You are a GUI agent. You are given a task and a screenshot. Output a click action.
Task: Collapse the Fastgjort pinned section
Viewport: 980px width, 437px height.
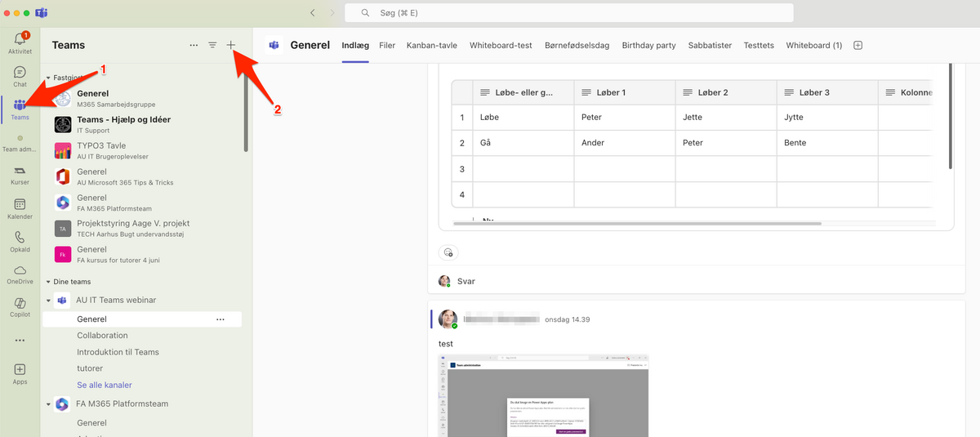(x=48, y=77)
